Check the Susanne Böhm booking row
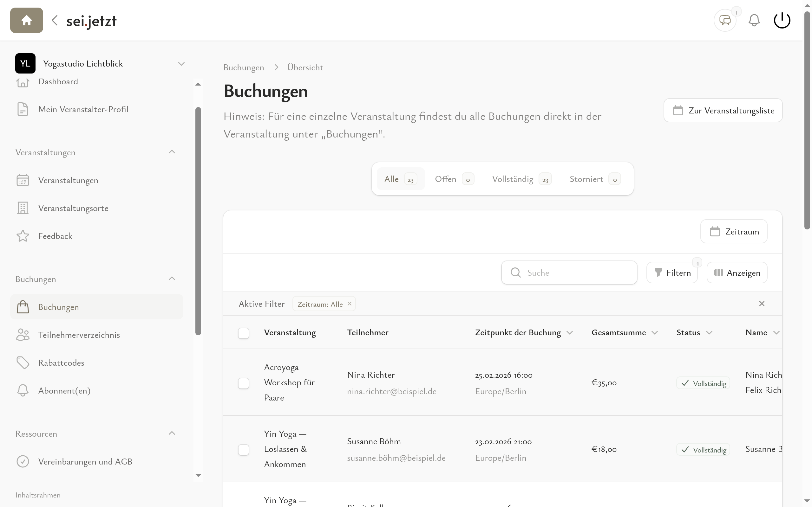 click(x=244, y=450)
